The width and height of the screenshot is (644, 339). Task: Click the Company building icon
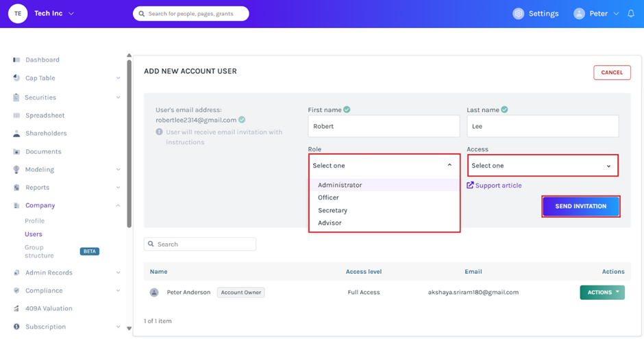16,205
